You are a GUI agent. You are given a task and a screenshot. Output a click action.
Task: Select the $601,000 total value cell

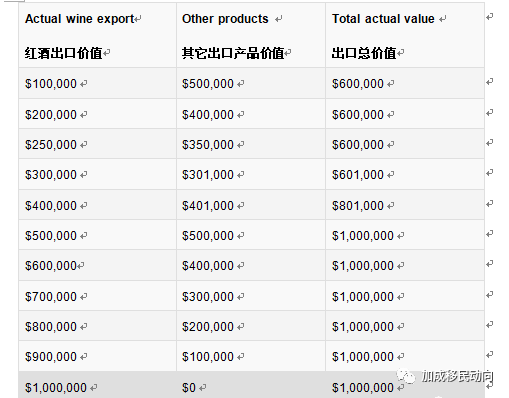point(405,174)
